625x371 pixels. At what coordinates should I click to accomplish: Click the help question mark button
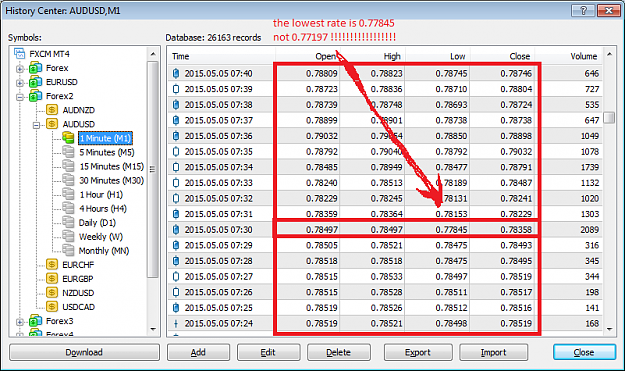[x=583, y=10]
